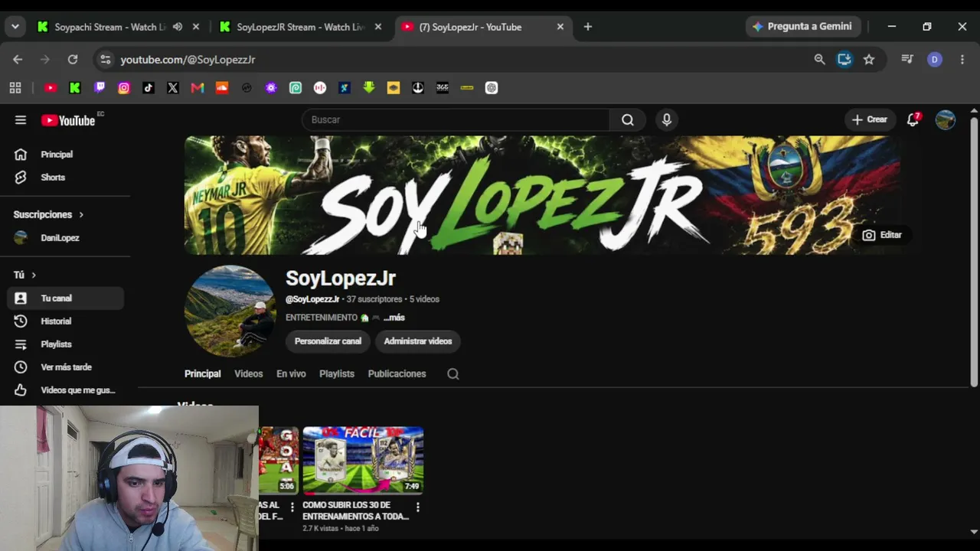Viewport: 980px width, 551px height.
Task: Open the YouTube account avatar menu
Action: (946, 119)
